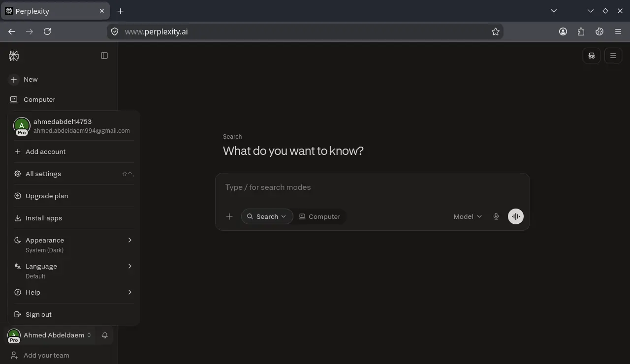Open the Ahmed Abdeldaem account switcher
The image size is (630, 364).
tap(50, 335)
